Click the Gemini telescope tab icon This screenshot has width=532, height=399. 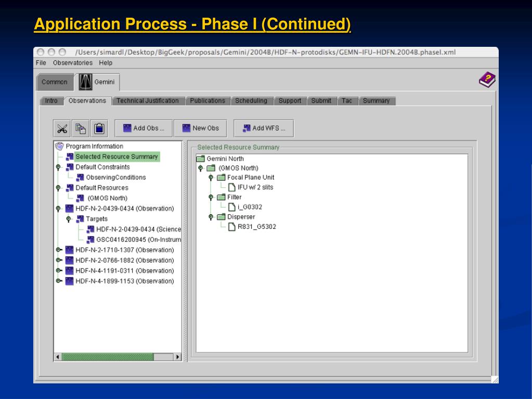tap(85, 82)
